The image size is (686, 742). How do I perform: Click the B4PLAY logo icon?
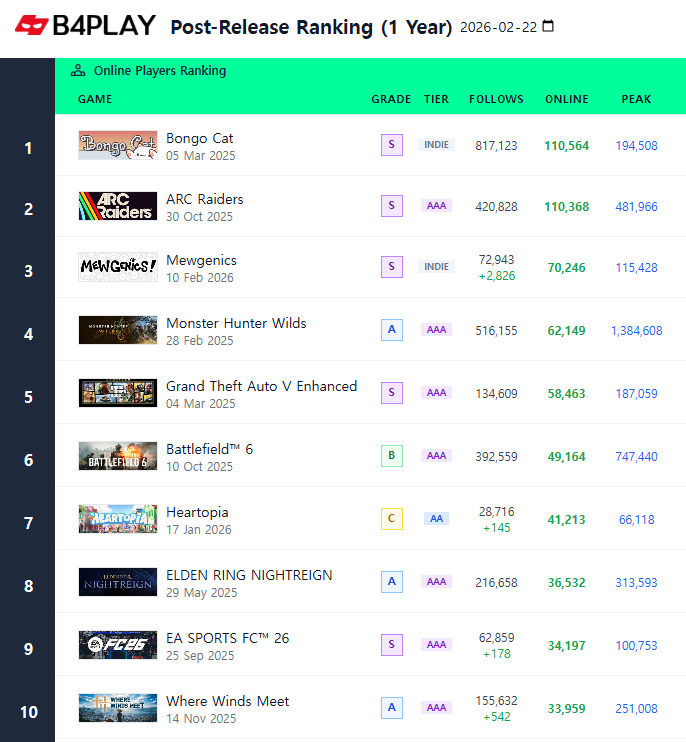(31, 26)
